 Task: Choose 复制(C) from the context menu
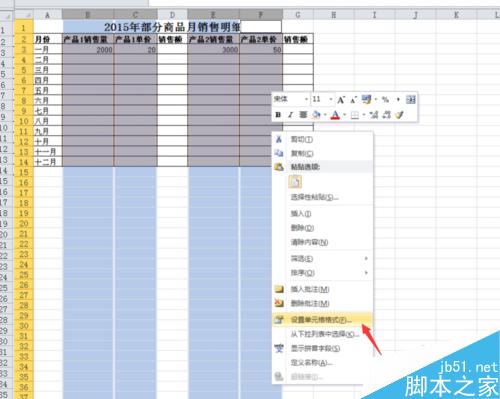pos(322,153)
